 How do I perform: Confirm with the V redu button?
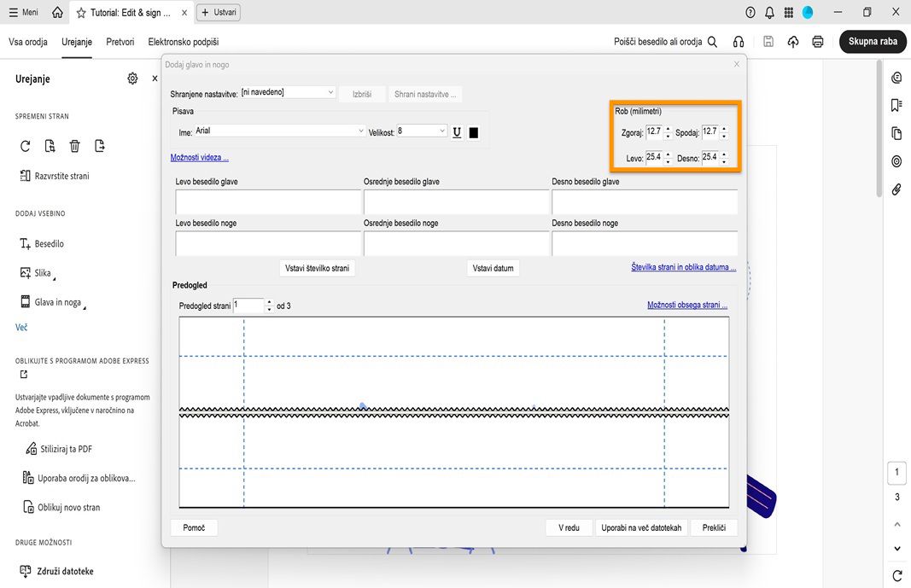(569, 527)
